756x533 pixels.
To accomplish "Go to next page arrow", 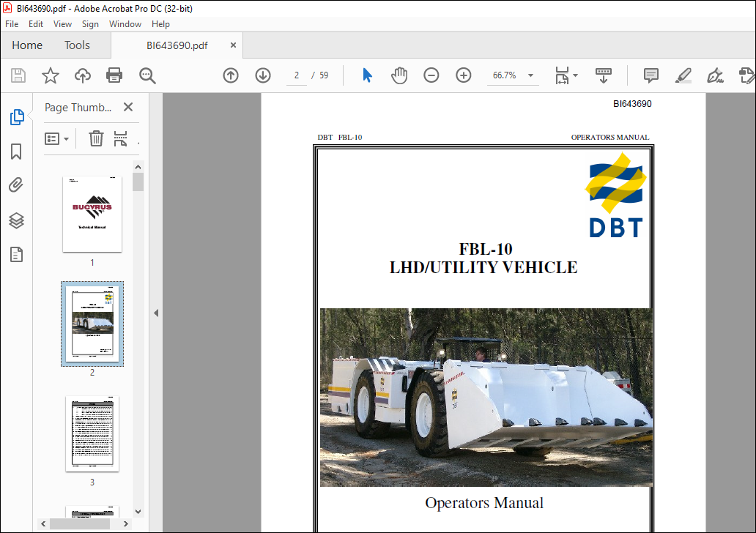I will (263, 75).
